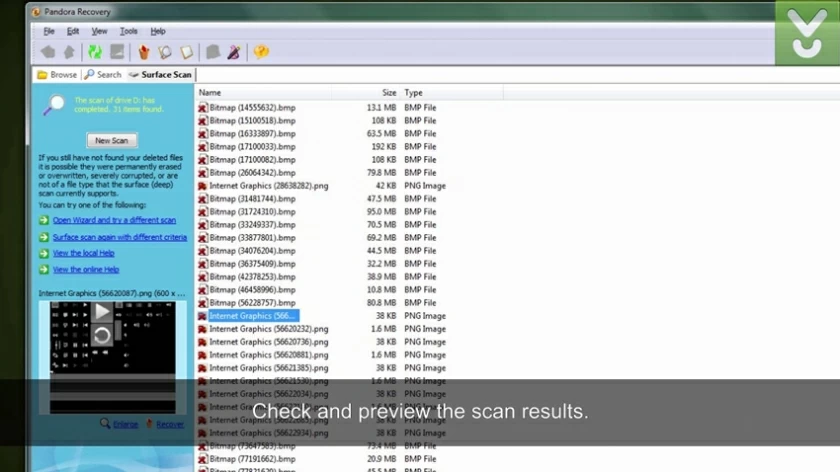This screenshot has width=840, height=472.
Task: Launch the Wizard wand toolbar icon
Action: (234, 52)
